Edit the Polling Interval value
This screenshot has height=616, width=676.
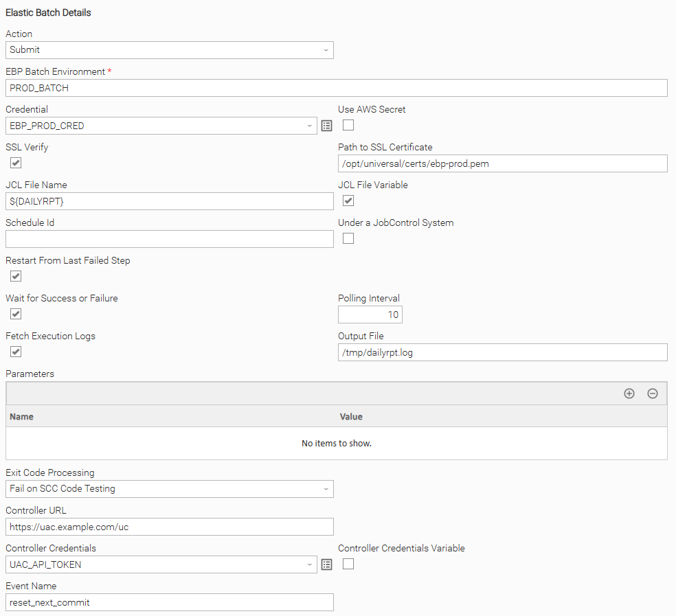pos(370,315)
